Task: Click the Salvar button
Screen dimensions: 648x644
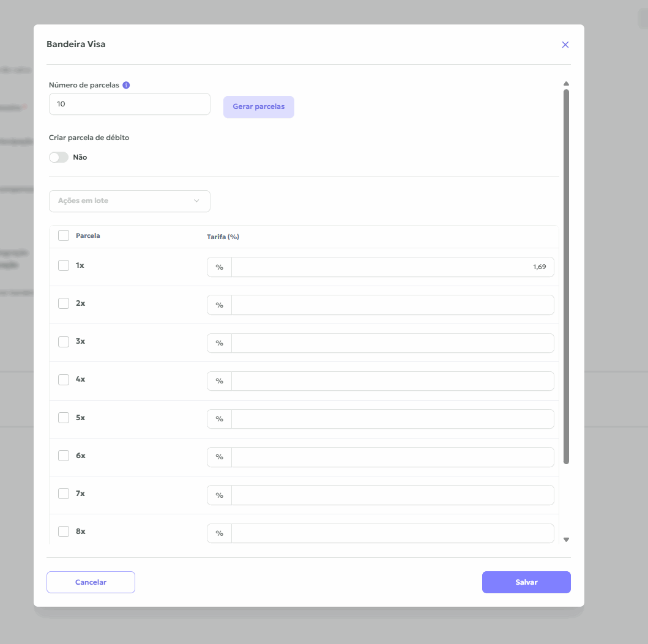Action: pos(526,582)
